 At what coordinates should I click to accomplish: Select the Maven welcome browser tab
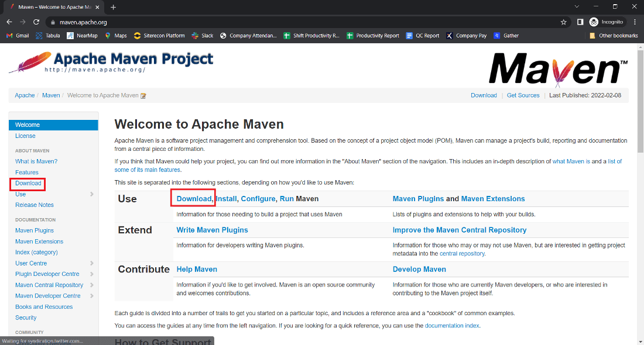[x=53, y=8]
